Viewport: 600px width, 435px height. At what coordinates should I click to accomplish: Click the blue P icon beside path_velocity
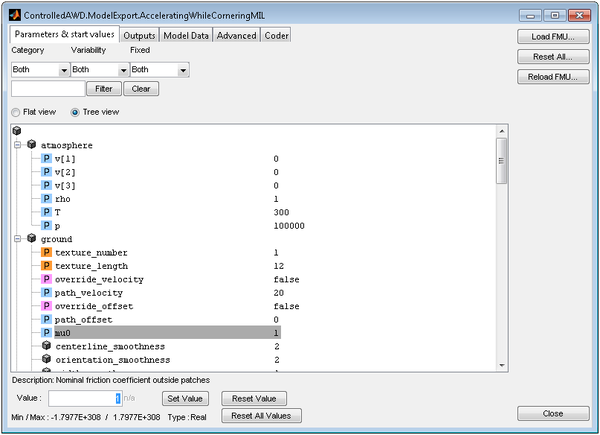pos(46,292)
